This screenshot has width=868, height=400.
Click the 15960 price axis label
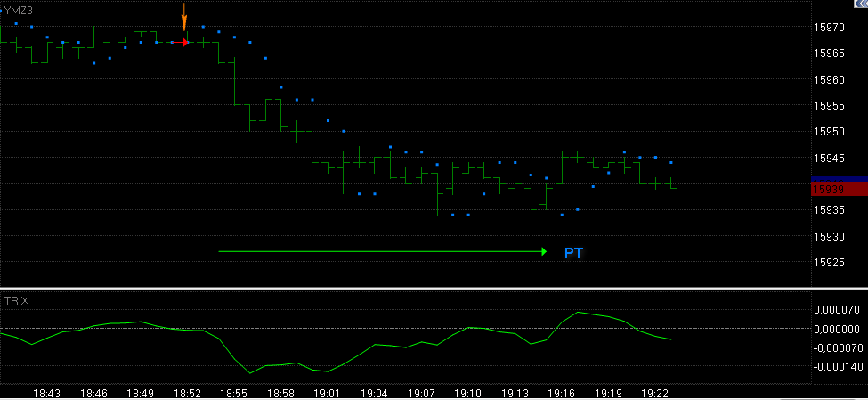coord(828,80)
